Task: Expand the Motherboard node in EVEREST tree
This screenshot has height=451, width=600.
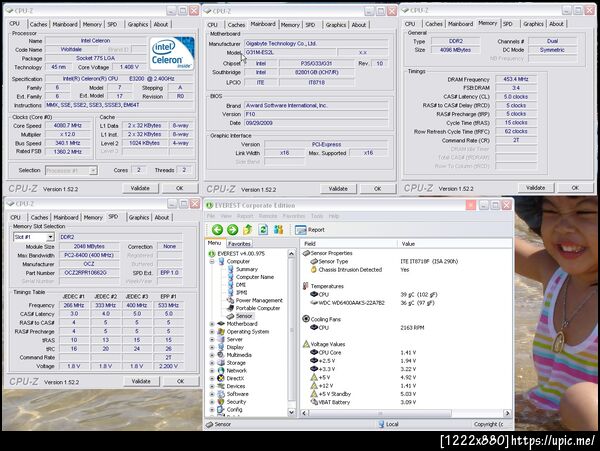Action: 212,324
